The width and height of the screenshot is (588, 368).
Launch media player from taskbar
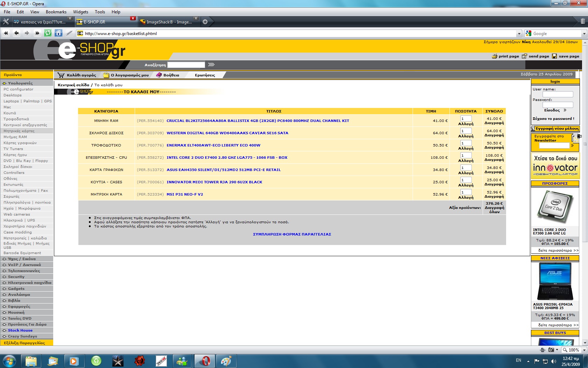tap(74, 361)
